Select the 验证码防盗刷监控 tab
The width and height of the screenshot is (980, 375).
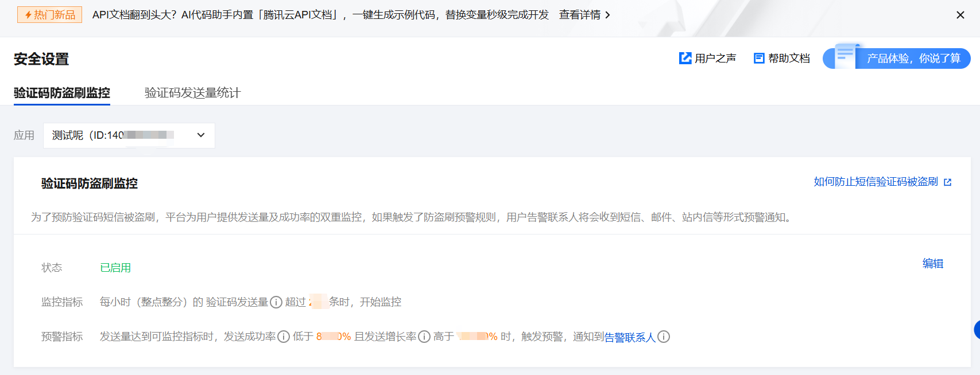pyautogui.click(x=62, y=93)
